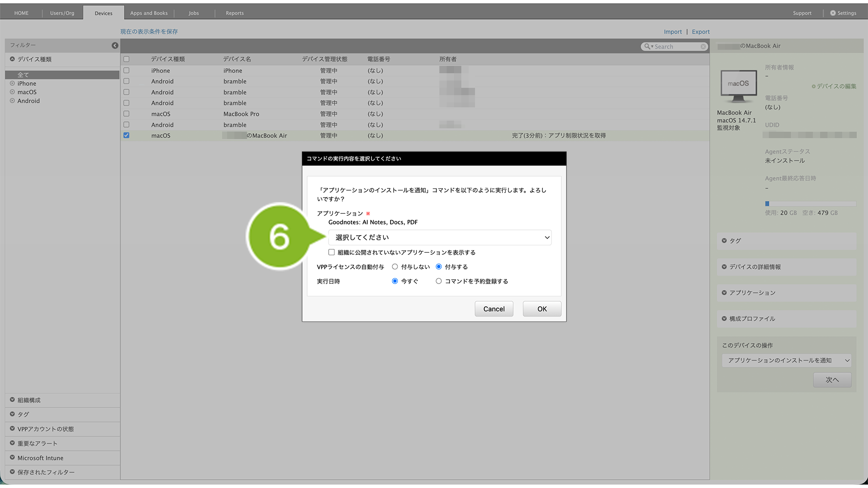Expand the VPPアカウントの状態 filter

pyautogui.click(x=62, y=429)
